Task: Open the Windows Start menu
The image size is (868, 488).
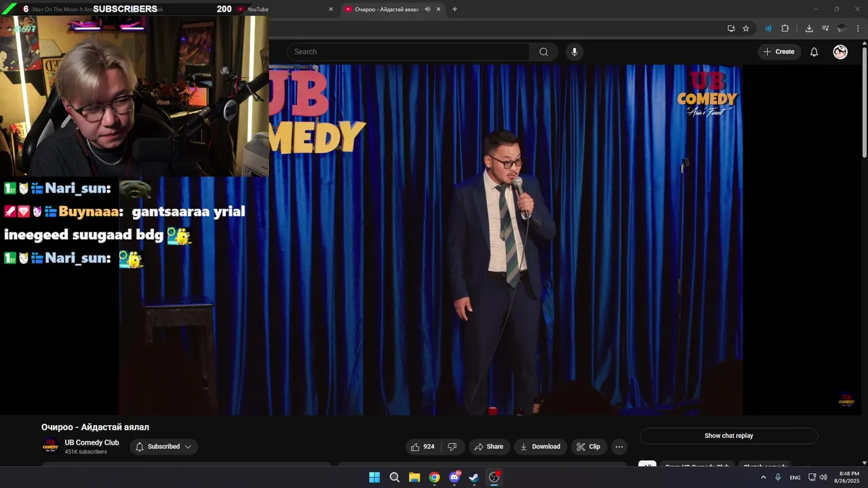Action: tap(374, 477)
